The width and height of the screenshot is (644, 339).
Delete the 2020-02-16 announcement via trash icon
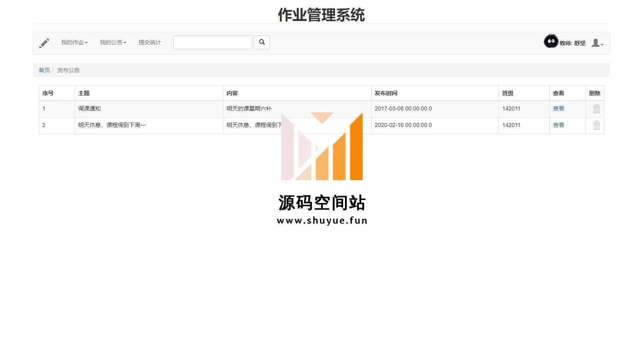point(596,125)
